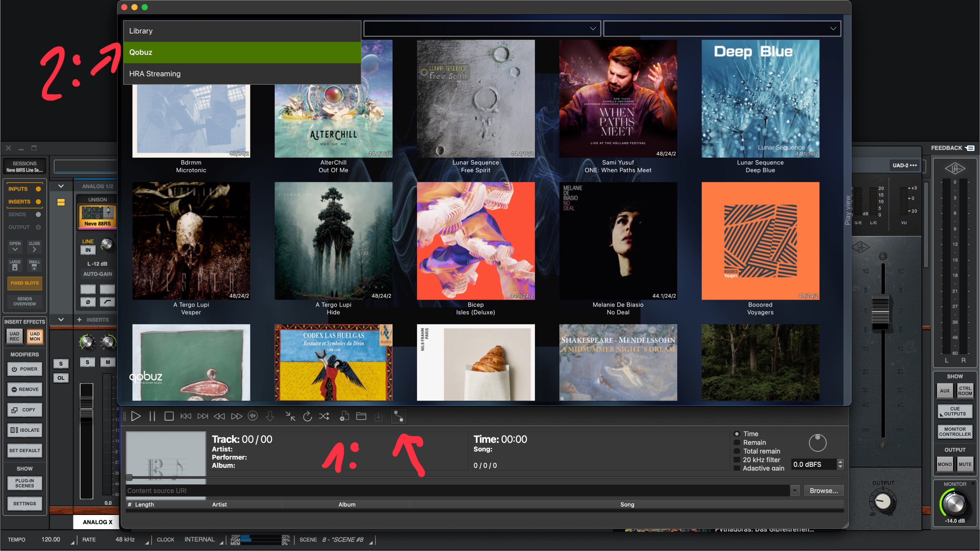Open the Booored Voyagers album cover

(x=760, y=241)
